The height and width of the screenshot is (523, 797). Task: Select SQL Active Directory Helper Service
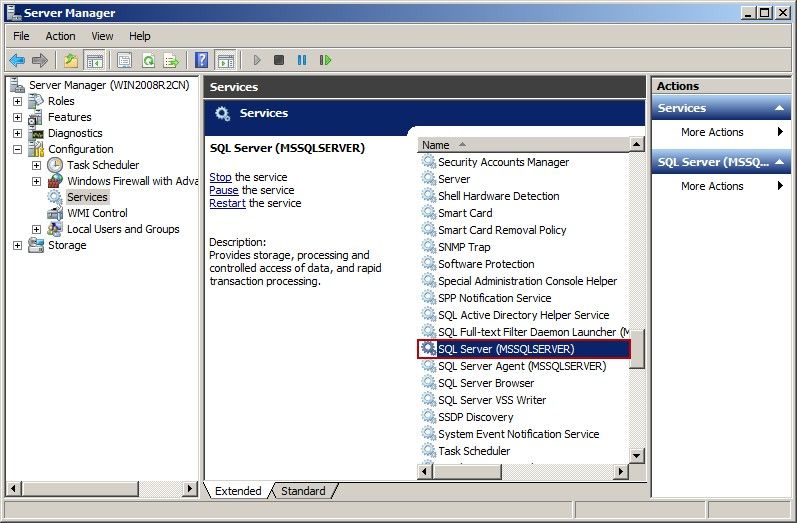coord(524,315)
